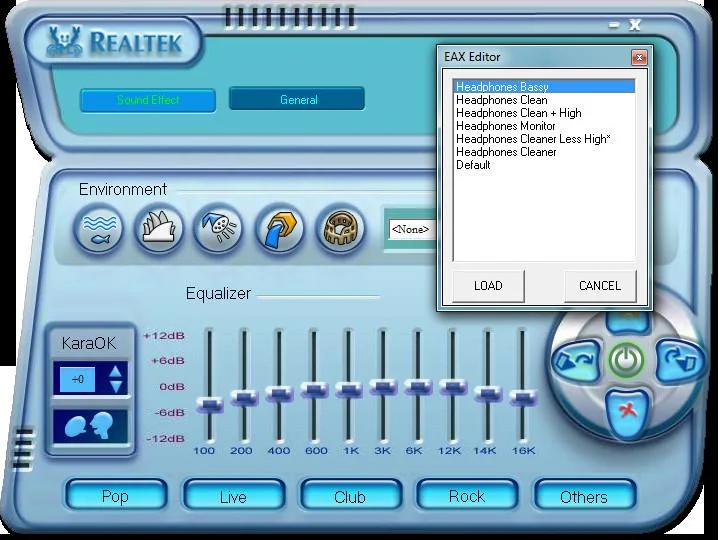The width and height of the screenshot is (720, 540).
Task: Click the Realtek crab logo
Action: tap(63, 42)
